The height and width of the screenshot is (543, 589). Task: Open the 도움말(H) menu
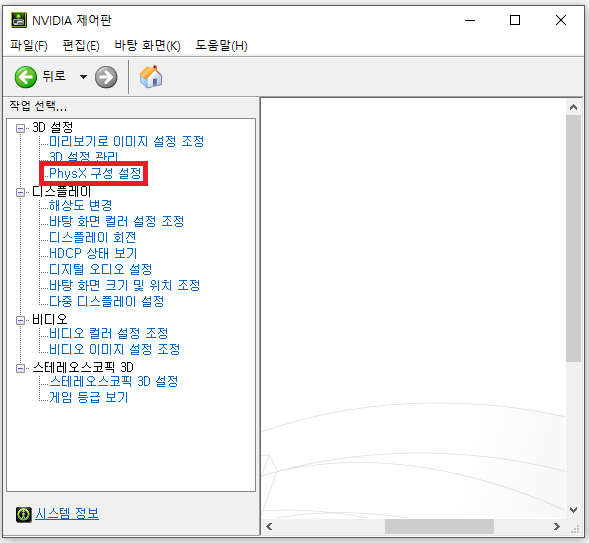pos(221,45)
